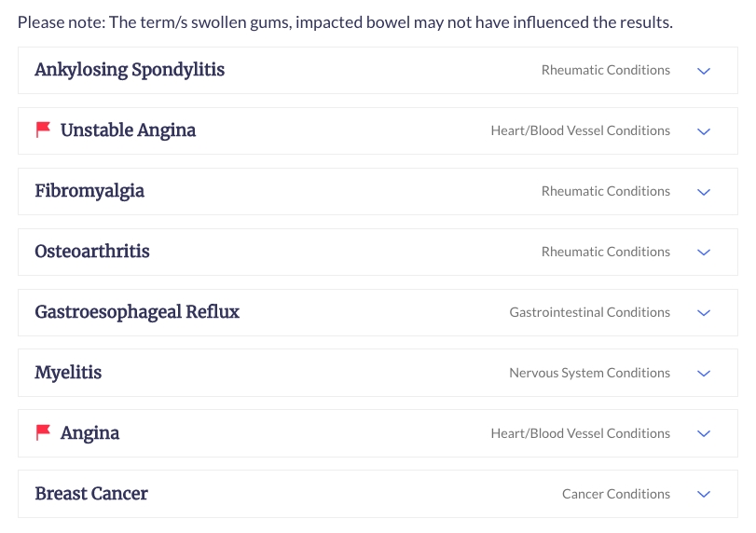The image size is (756, 533).
Task: Click the red flag beside Unstable Angina
Action: 44,130
